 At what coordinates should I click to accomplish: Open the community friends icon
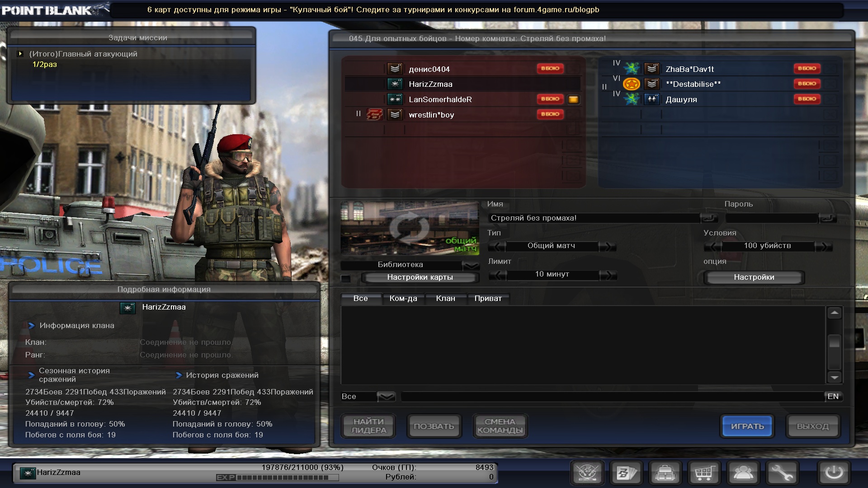[743, 473]
